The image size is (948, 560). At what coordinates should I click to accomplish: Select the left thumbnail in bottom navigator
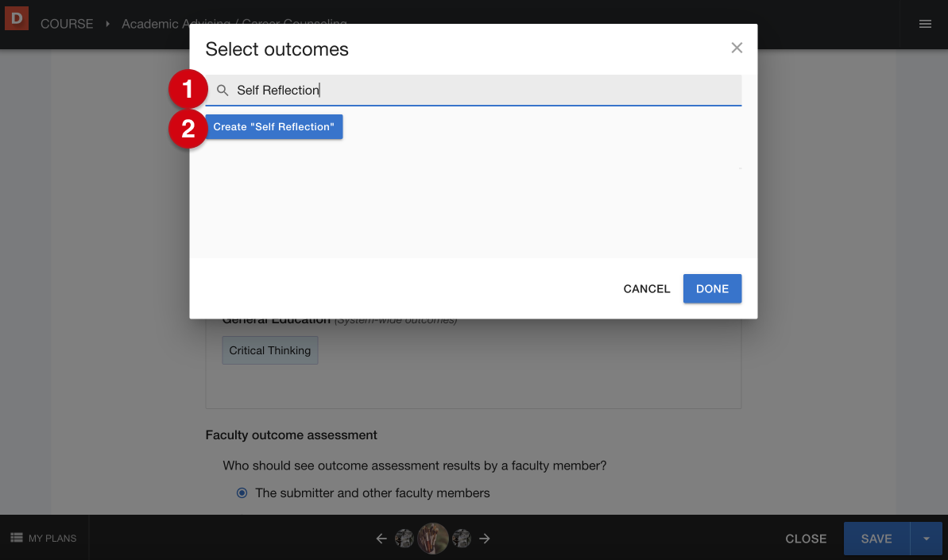(x=404, y=539)
